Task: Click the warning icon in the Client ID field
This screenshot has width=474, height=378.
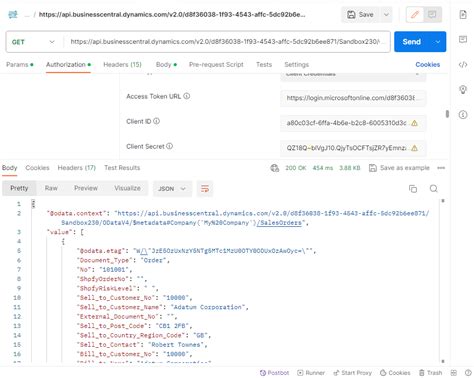Action: point(414,123)
